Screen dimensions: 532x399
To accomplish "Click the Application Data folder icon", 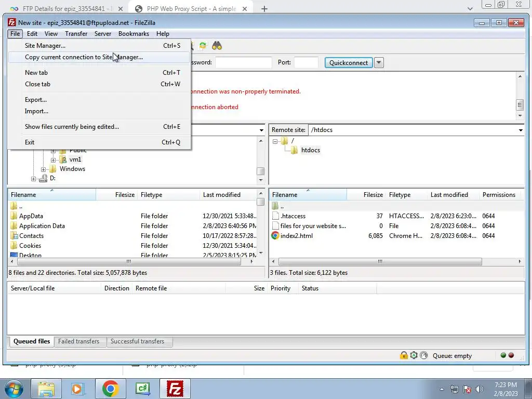I will (x=14, y=225).
